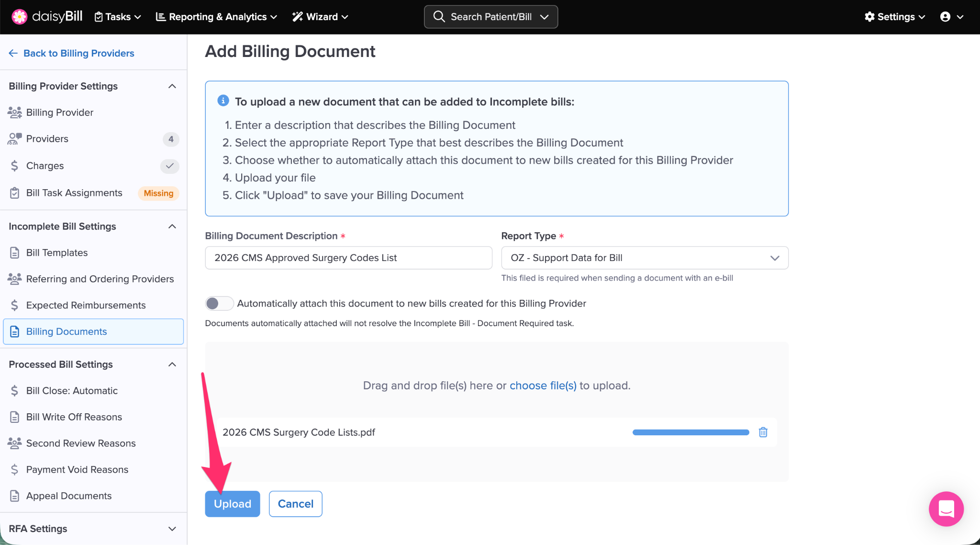Viewport: 980px width, 545px height.
Task: Open the chat support bubble icon
Action: [x=946, y=509]
